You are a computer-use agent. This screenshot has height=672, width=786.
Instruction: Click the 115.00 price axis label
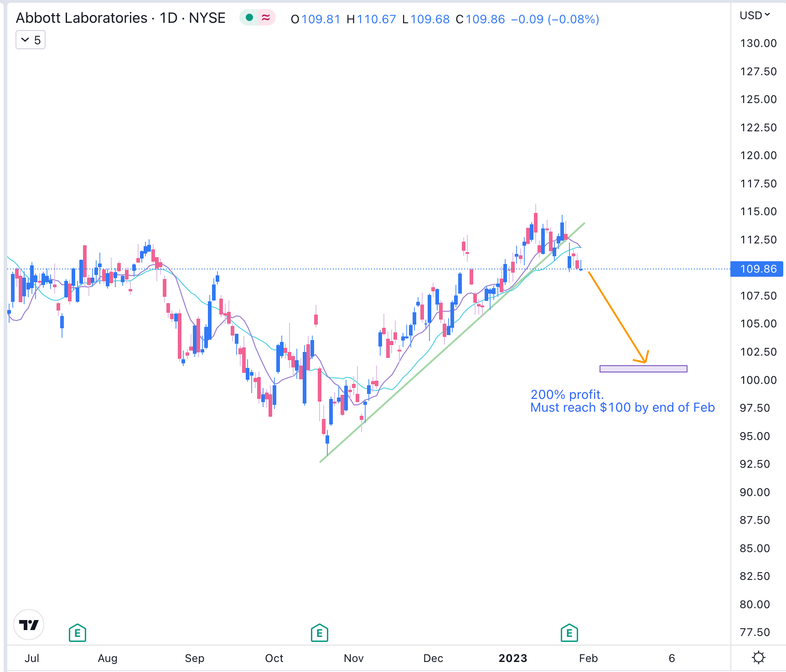758,212
